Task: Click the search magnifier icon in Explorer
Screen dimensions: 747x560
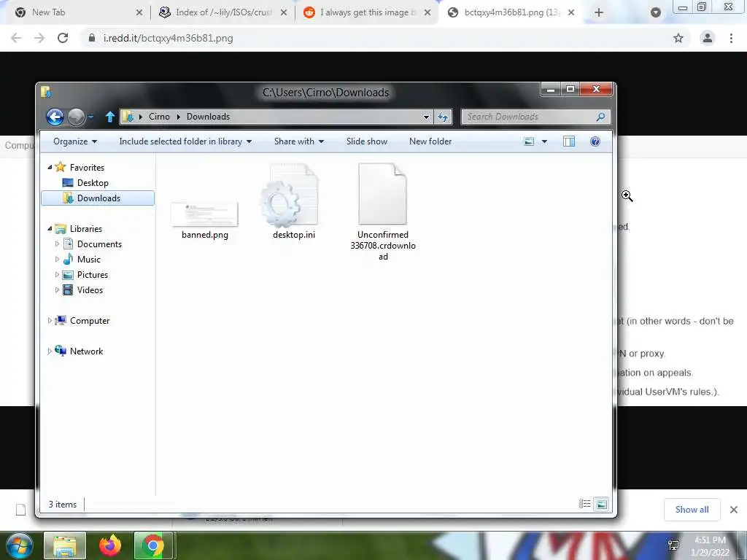Action: click(601, 117)
